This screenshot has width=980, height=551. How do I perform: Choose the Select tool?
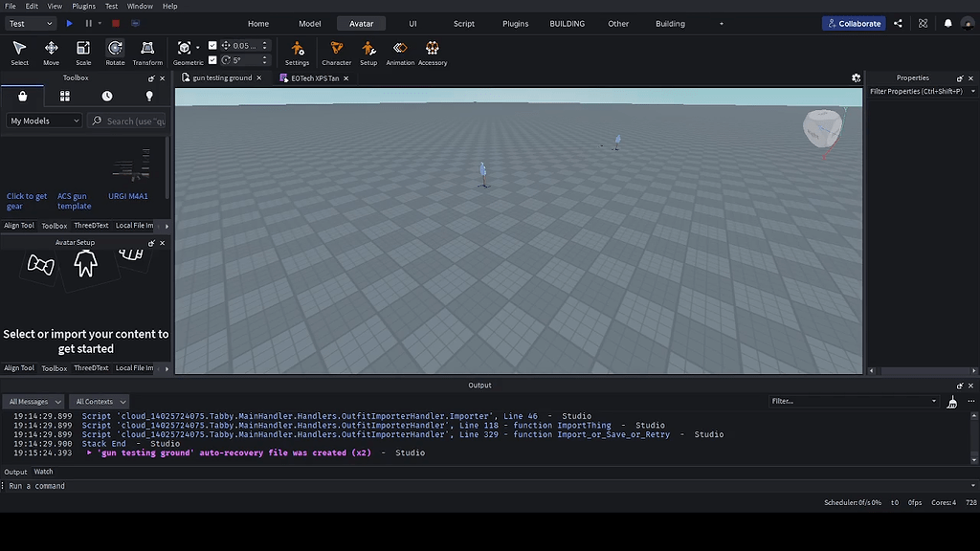tap(19, 54)
